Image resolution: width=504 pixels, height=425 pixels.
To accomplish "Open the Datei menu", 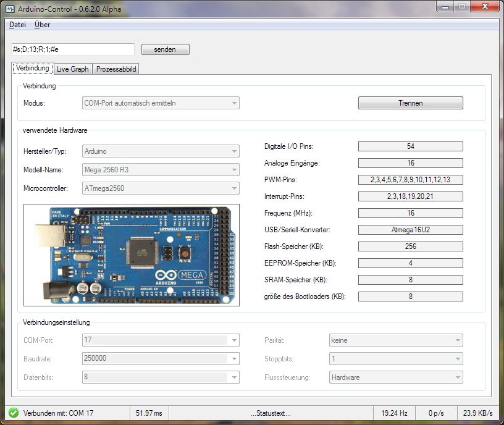I will click(x=17, y=25).
